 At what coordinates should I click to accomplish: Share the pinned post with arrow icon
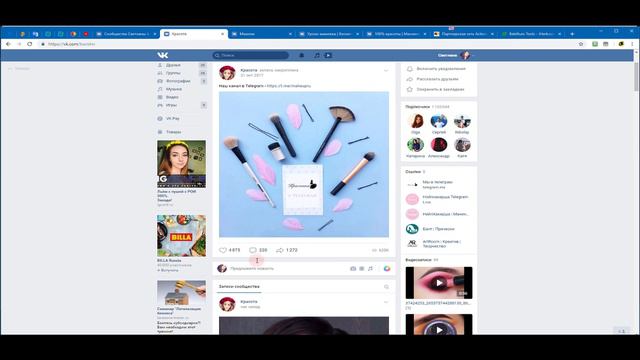[280, 250]
